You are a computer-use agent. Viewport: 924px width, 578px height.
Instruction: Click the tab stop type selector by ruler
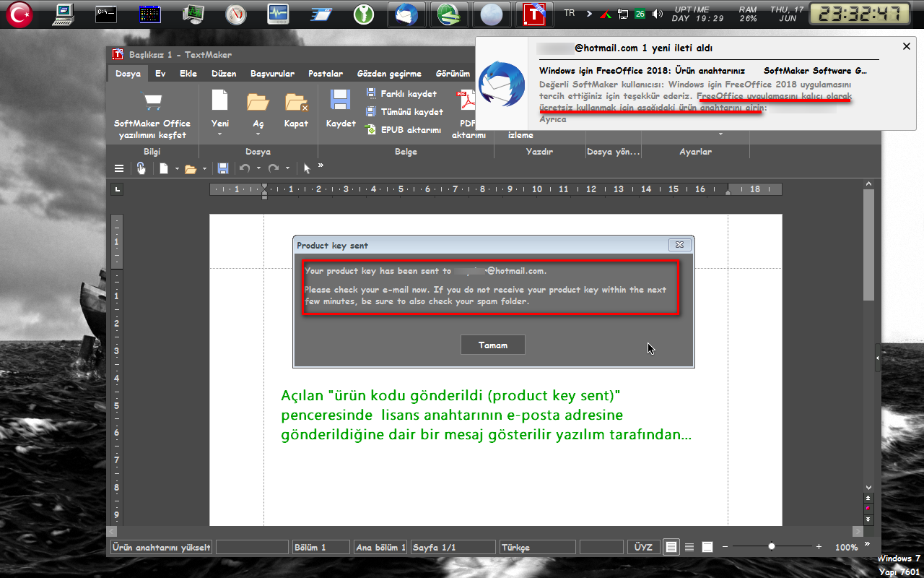click(x=118, y=189)
